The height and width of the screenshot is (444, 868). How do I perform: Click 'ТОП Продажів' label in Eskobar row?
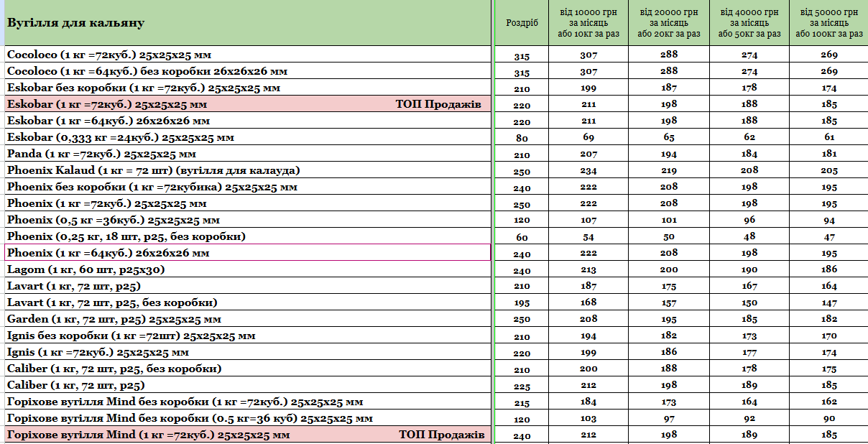tap(438, 104)
